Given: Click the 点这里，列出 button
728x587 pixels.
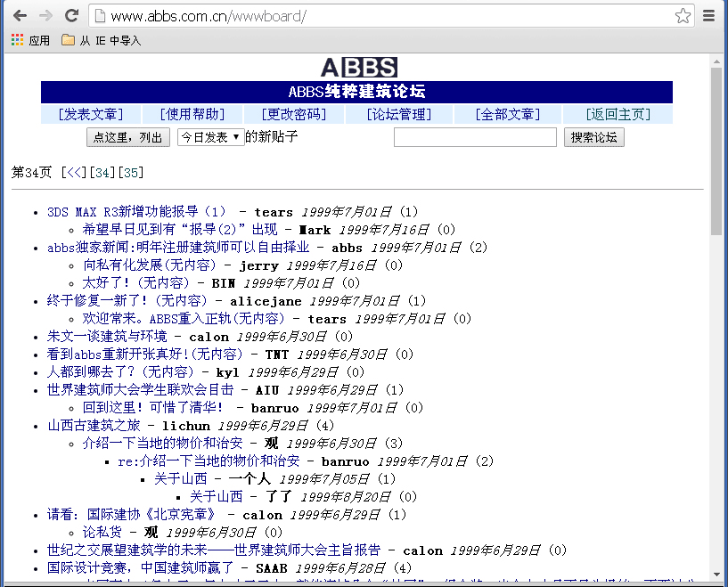Looking at the screenshot, I should [127, 137].
